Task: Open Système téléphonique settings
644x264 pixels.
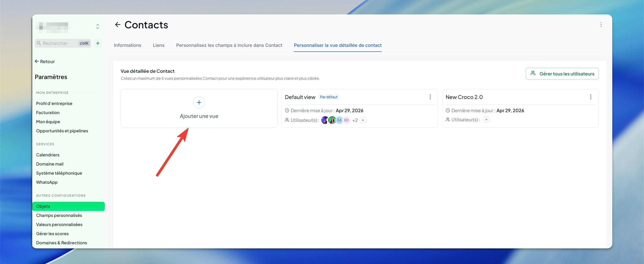Action: [59, 173]
